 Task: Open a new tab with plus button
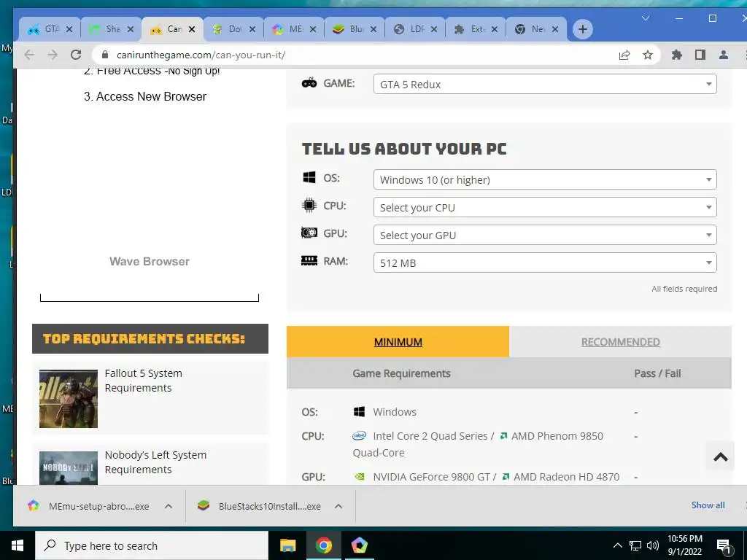coord(582,29)
